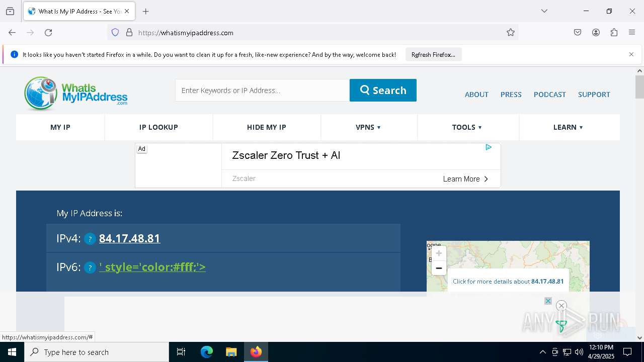
Task: Reload the current page
Action: [x=48, y=33]
